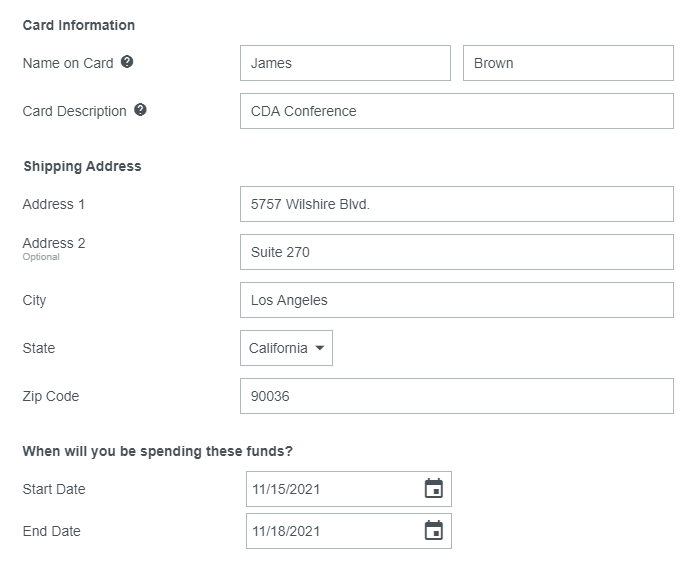Click the Start Date label text
684x574 pixels.
click(x=54, y=489)
